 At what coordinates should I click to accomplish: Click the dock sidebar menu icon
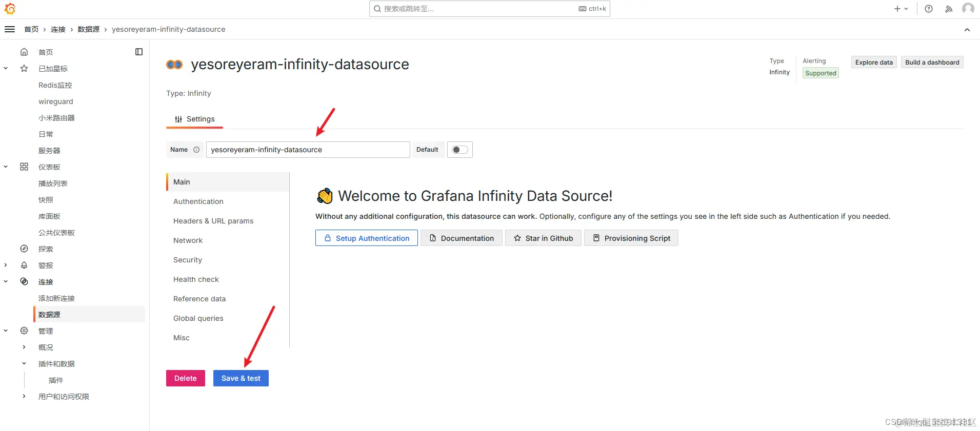(139, 52)
